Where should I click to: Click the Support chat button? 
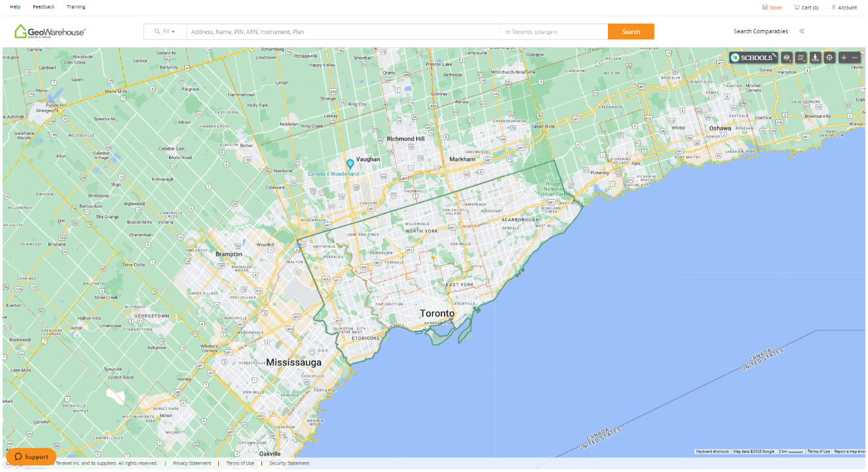coord(31,456)
